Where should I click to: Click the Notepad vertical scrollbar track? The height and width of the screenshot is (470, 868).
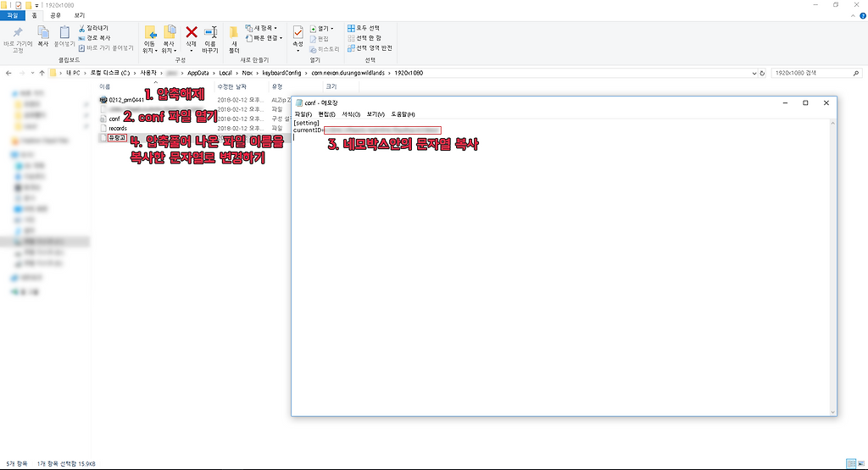[832, 268]
